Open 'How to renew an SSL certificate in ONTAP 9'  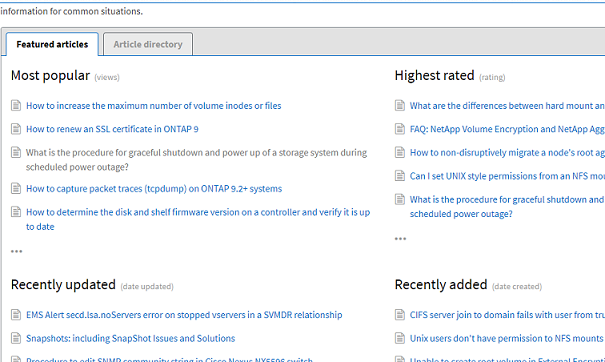pyautogui.click(x=112, y=129)
